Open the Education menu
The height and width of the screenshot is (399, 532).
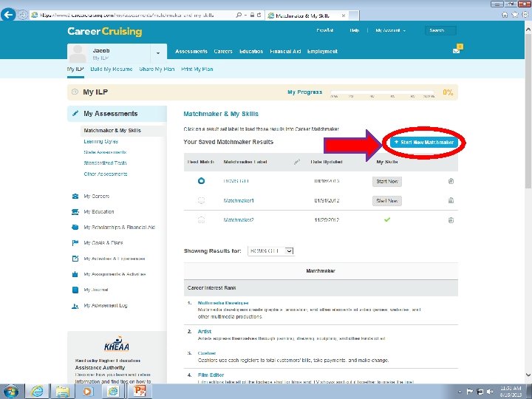tap(251, 51)
